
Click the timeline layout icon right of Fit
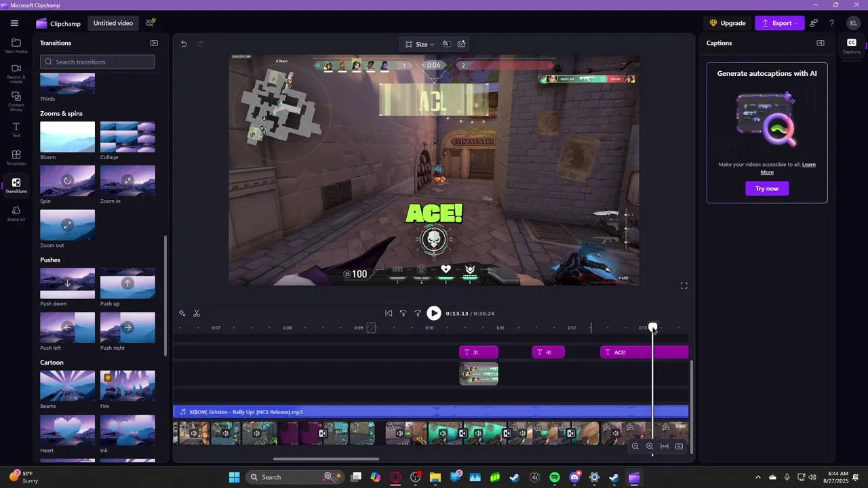pyautogui.click(x=679, y=446)
